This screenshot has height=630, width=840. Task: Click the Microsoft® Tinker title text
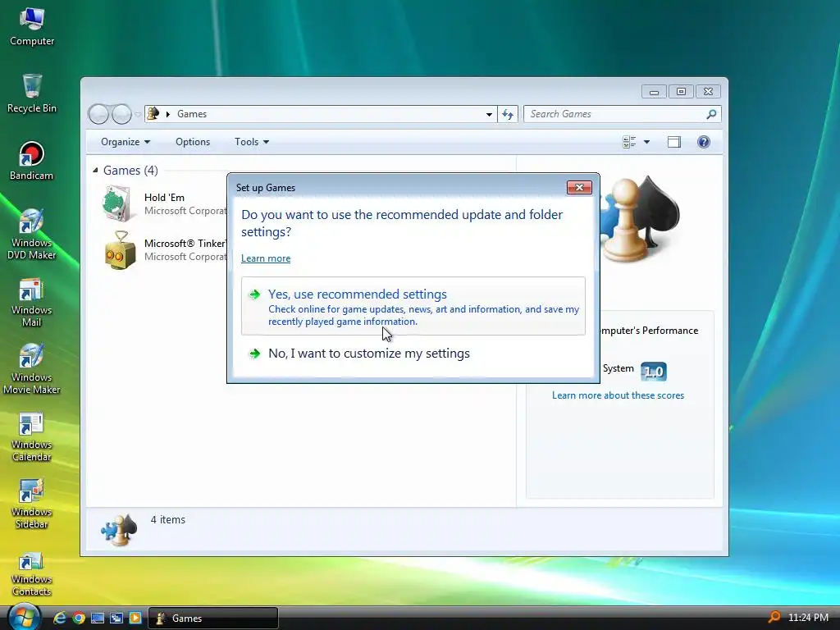point(185,244)
